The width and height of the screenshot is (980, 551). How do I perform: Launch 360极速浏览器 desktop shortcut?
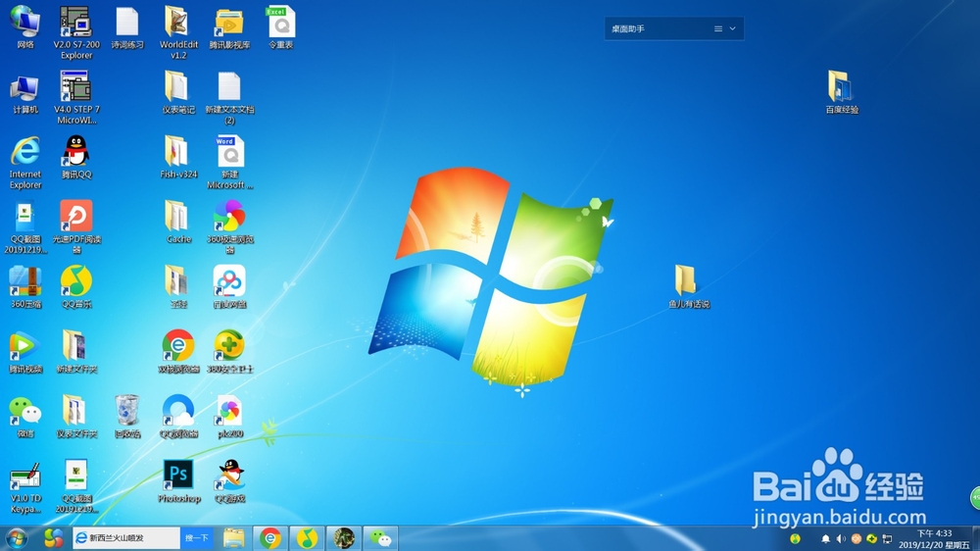click(x=229, y=226)
